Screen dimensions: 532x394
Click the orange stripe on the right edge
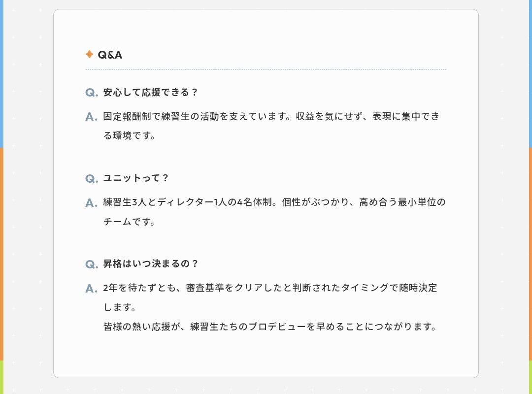[531, 254]
